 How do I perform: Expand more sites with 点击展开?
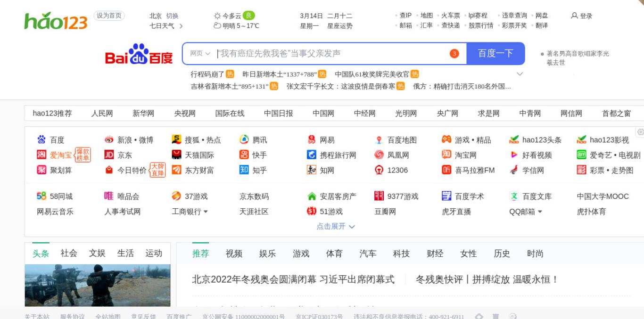click(336, 227)
